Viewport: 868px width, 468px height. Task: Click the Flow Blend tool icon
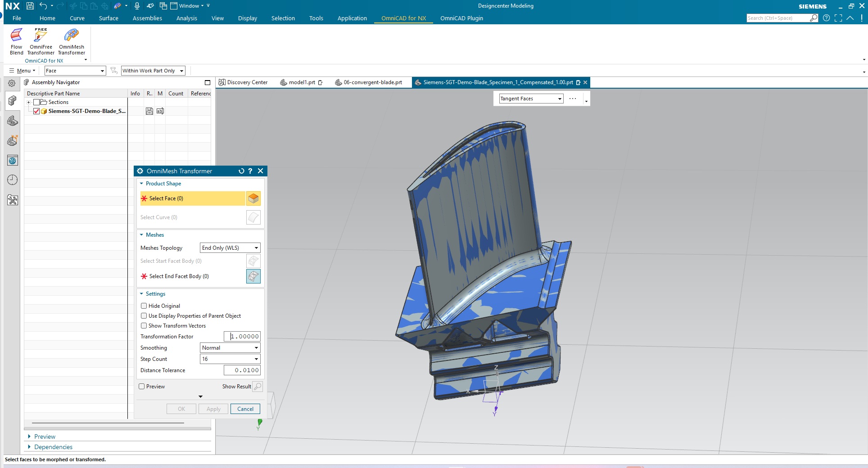pos(16,35)
